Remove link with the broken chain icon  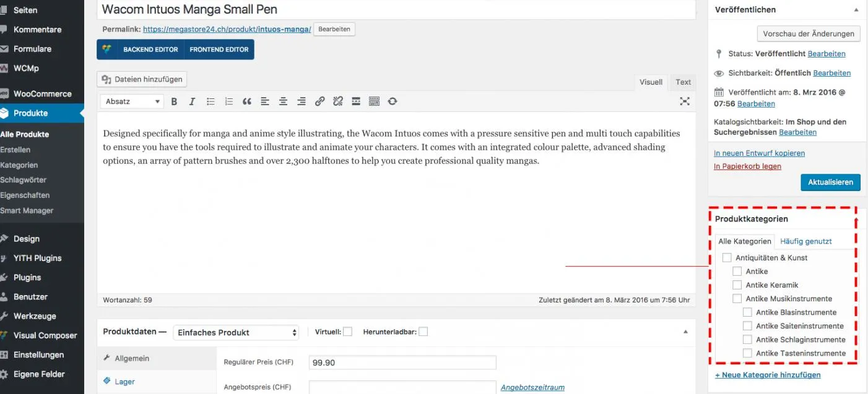pos(338,101)
